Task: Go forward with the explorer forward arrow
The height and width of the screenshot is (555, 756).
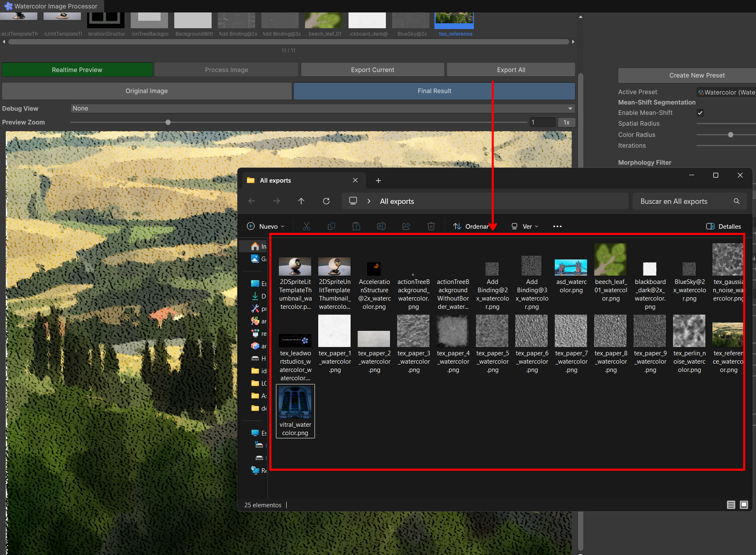Action: (276, 201)
